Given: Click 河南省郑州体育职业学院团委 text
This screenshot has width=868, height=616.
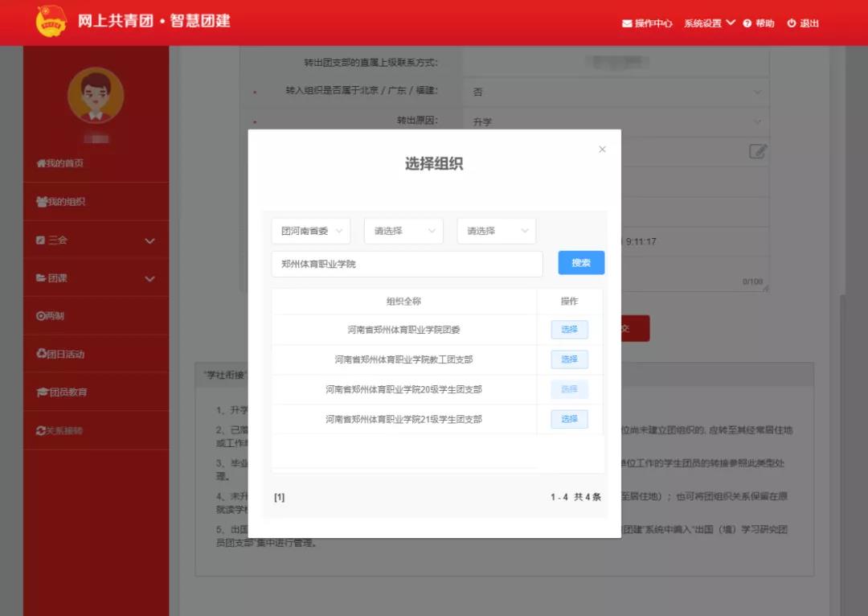Looking at the screenshot, I should [403, 330].
